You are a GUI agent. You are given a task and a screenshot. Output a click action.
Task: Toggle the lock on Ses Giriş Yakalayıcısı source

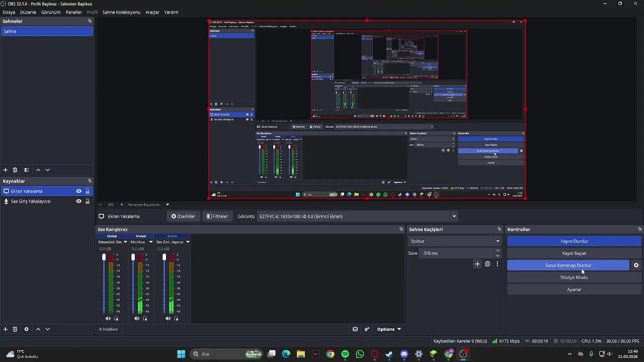[88, 201]
